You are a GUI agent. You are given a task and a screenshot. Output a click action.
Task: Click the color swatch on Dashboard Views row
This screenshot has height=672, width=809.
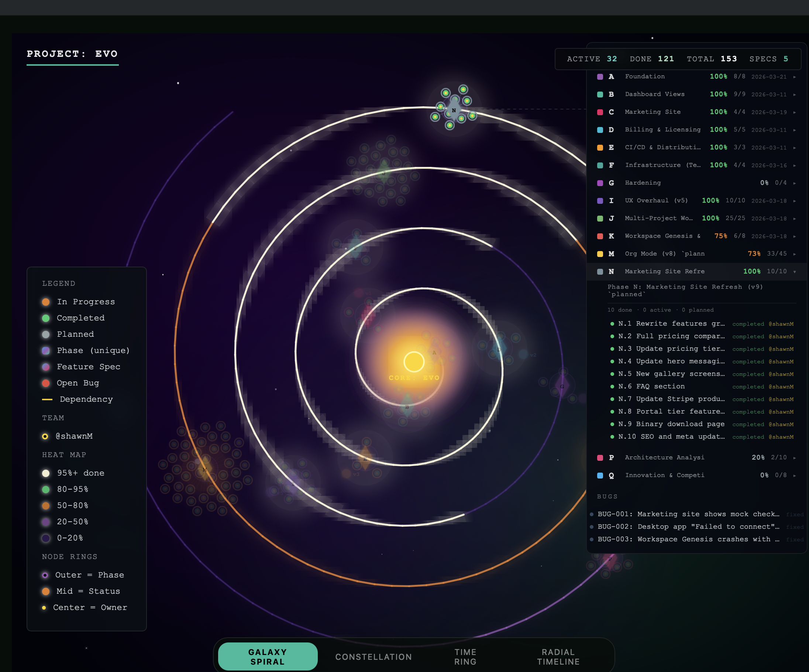click(600, 95)
